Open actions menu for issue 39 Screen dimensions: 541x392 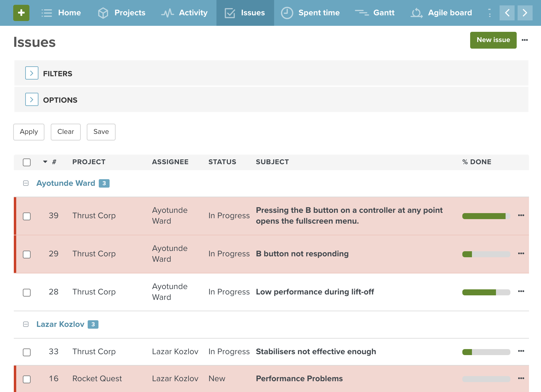tap(521, 216)
